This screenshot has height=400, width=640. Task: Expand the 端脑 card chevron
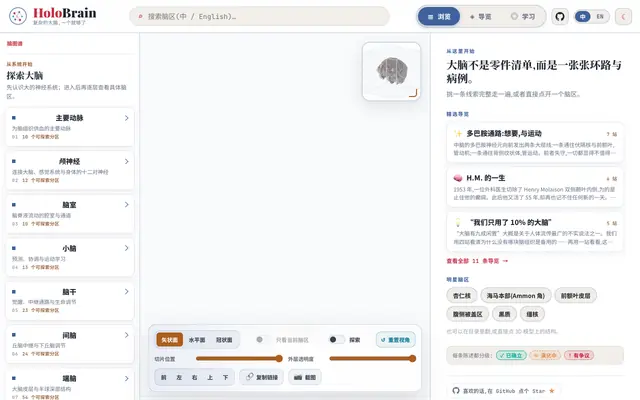click(127, 378)
